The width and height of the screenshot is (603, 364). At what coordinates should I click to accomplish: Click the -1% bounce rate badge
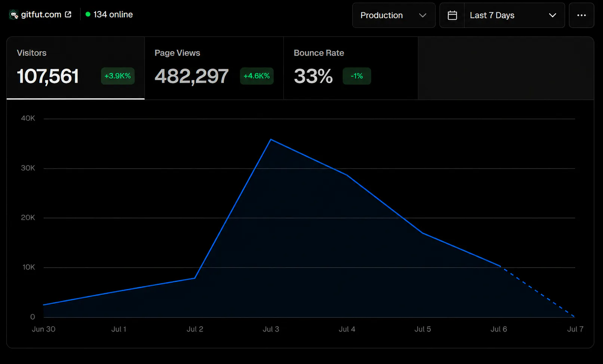tap(357, 76)
